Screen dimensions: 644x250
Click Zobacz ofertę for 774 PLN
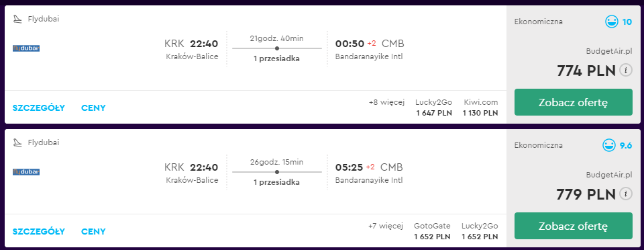point(574,102)
